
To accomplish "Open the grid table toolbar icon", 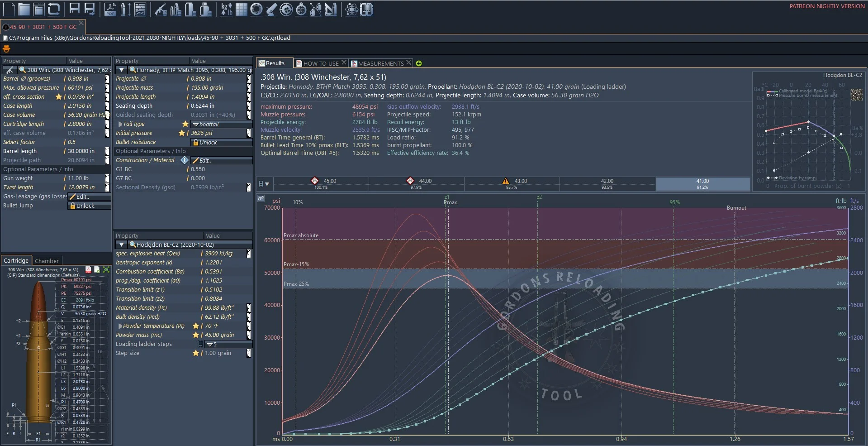I will coord(242,9).
